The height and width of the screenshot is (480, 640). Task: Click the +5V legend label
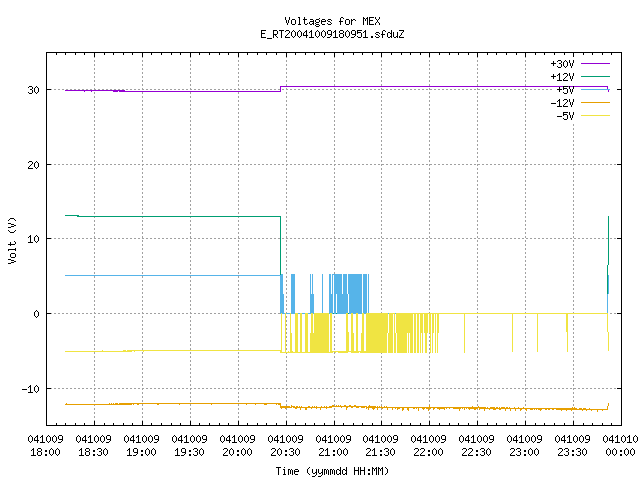(x=565, y=90)
